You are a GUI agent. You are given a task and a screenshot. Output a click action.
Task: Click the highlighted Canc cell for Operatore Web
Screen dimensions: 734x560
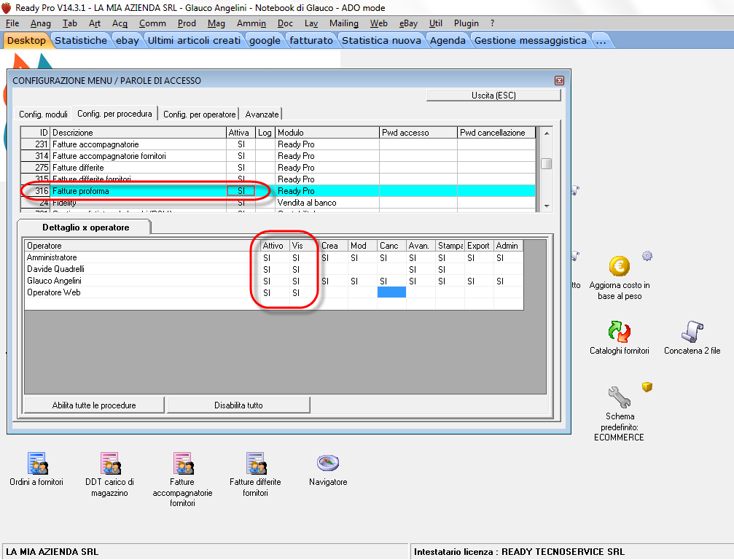click(391, 292)
